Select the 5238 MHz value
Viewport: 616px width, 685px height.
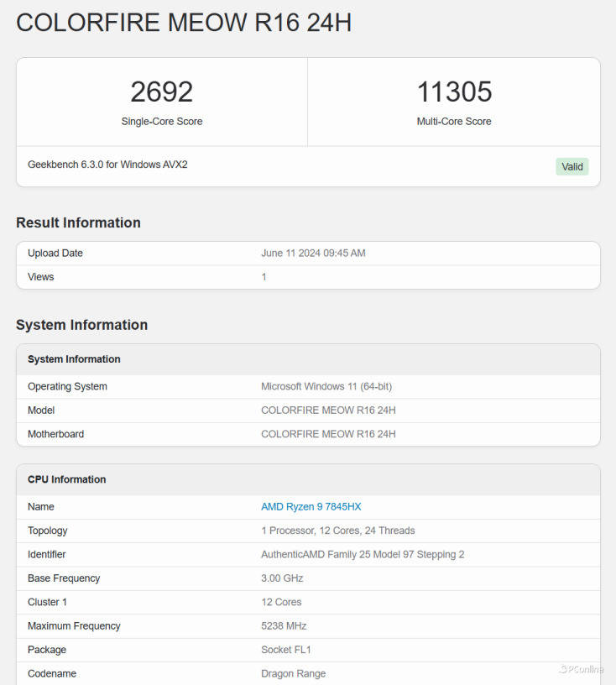coord(284,626)
